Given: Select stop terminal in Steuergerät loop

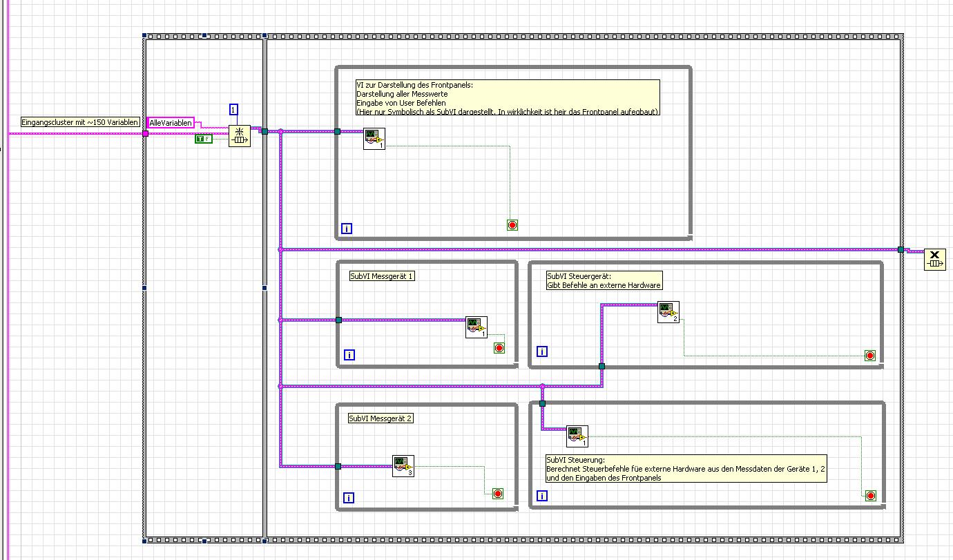Looking at the screenshot, I should [x=870, y=356].
